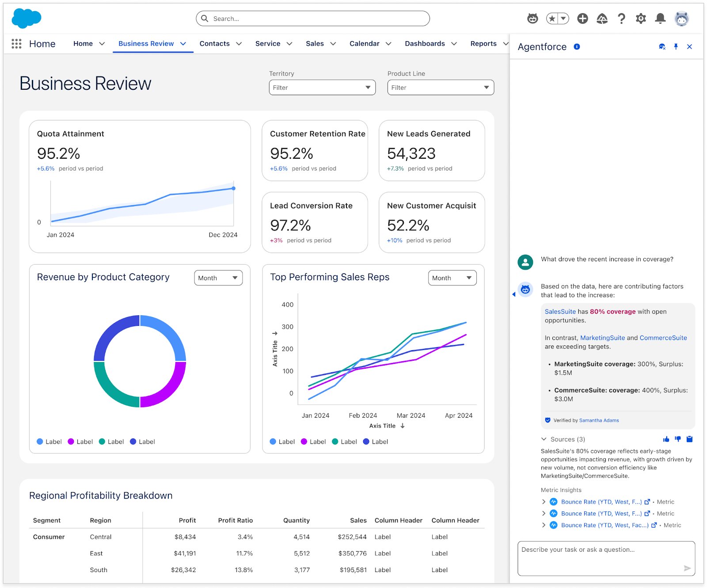Image resolution: width=707 pixels, height=588 pixels.
Task: Open the Product Line filter dropdown
Action: coord(441,88)
